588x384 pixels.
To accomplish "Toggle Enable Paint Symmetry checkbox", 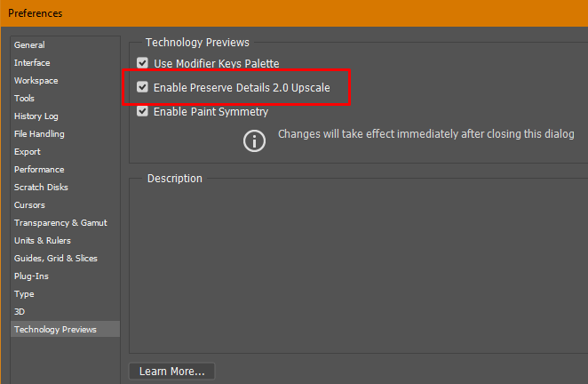I will coord(142,111).
